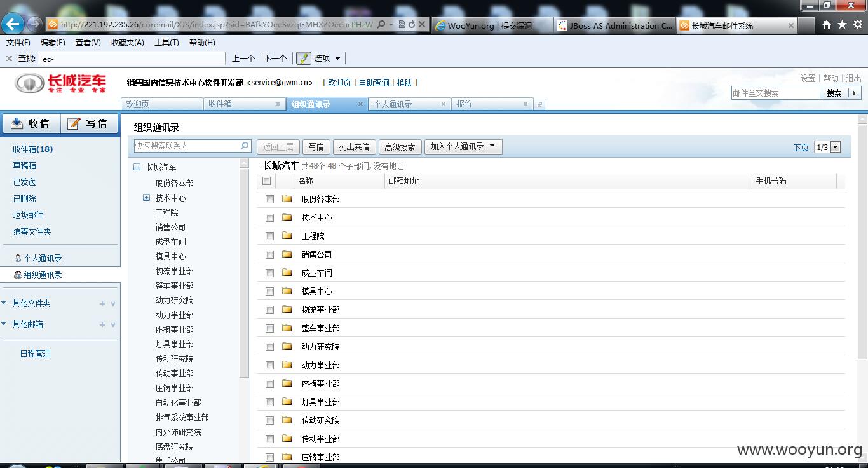This screenshot has width=868, height=468.
Task: Go to next page via 下页 link
Action: 801,148
